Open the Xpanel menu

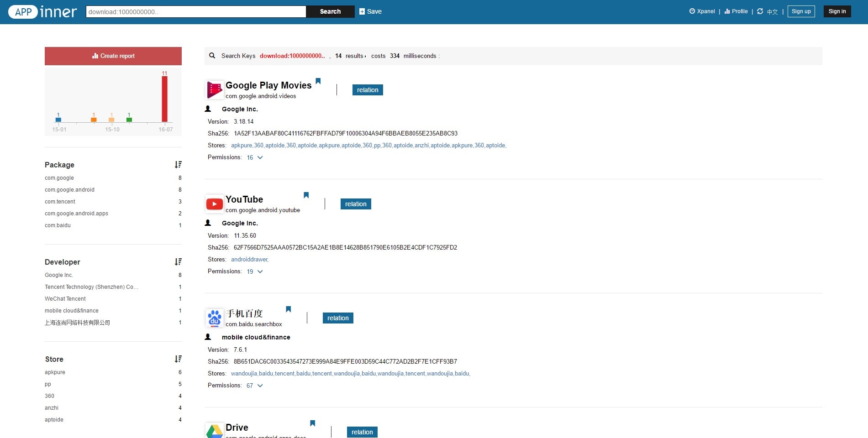(702, 11)
